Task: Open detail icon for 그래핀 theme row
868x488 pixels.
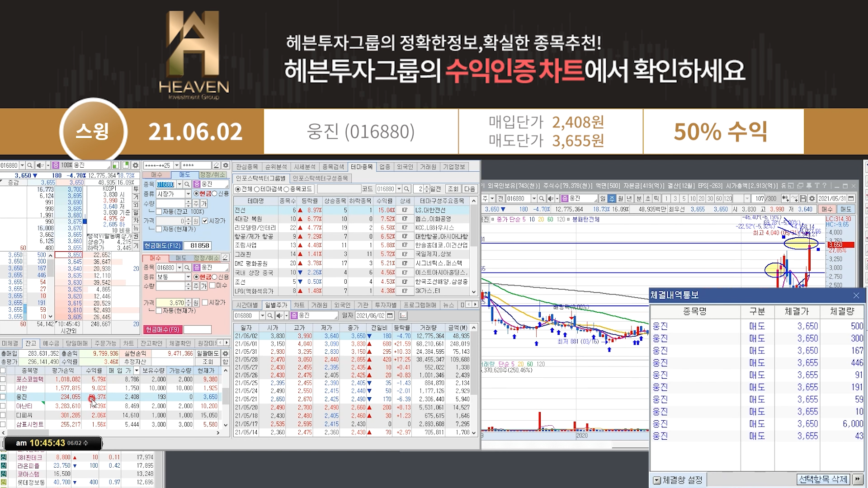Action: tap(405, 254)
